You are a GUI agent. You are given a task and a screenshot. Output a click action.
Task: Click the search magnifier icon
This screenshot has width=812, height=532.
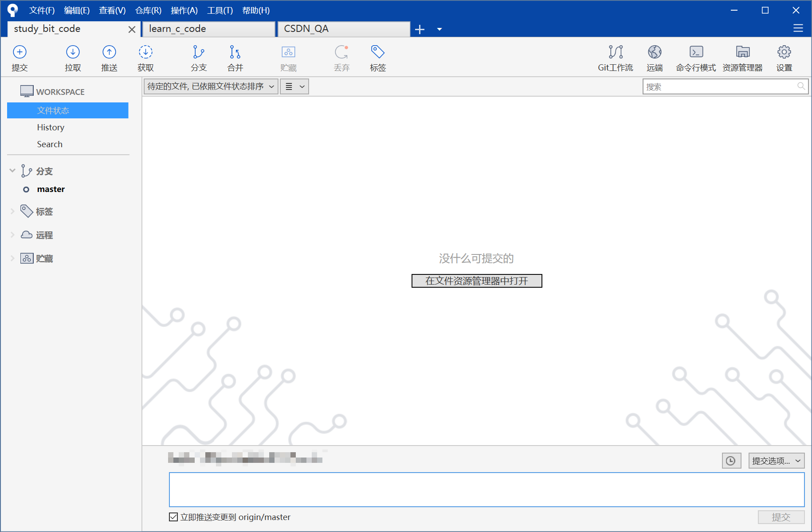pyautogui.click(x=801, y=86)
